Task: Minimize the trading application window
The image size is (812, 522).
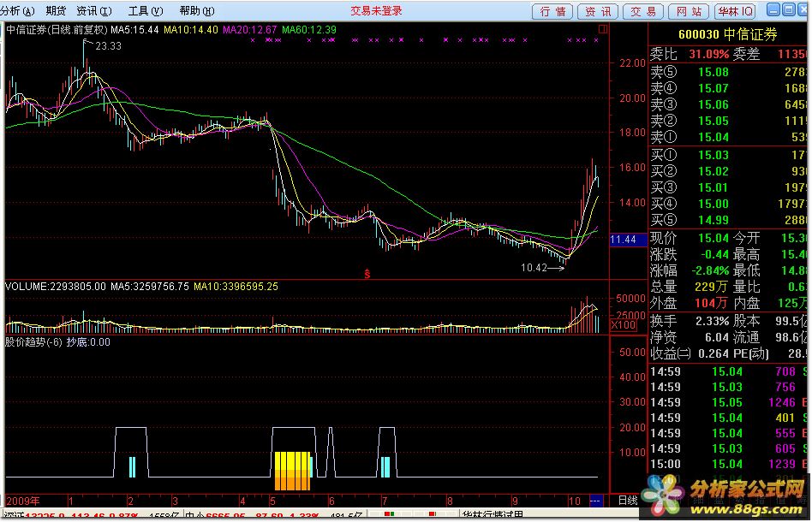Action: tap(773, 9)
